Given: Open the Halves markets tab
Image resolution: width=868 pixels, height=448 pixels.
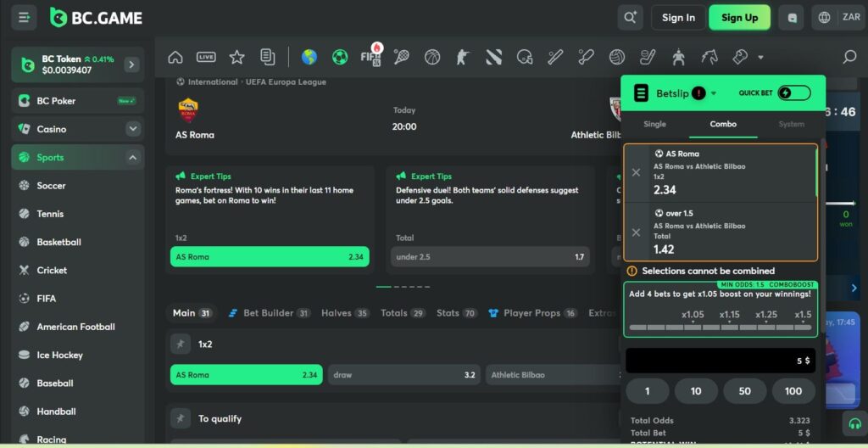Looking at the screenshot, I should coord(346,313).
